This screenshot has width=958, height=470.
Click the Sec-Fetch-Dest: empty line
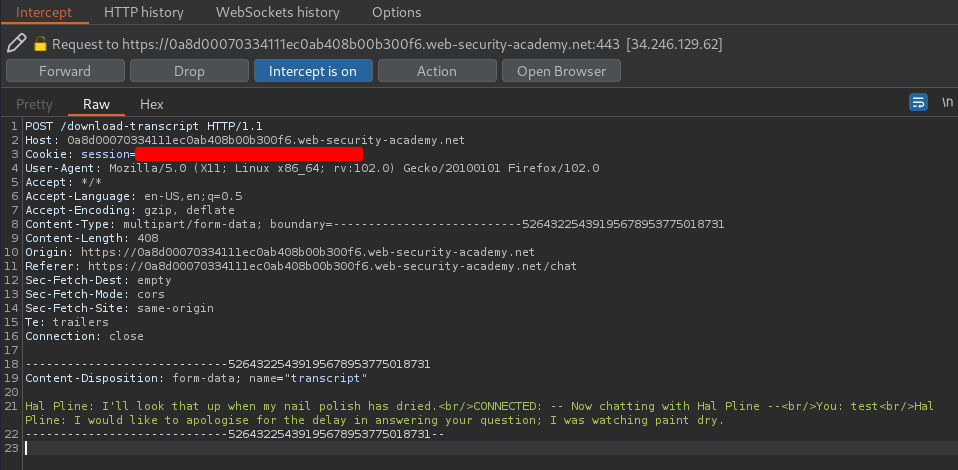tap(98, 281)
